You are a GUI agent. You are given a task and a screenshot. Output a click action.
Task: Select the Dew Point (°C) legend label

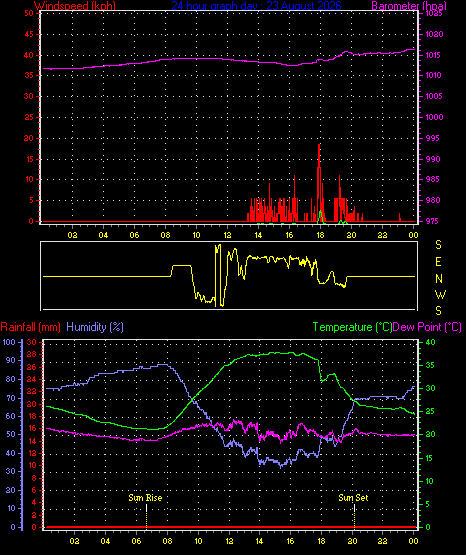click(x=427, y=327)
